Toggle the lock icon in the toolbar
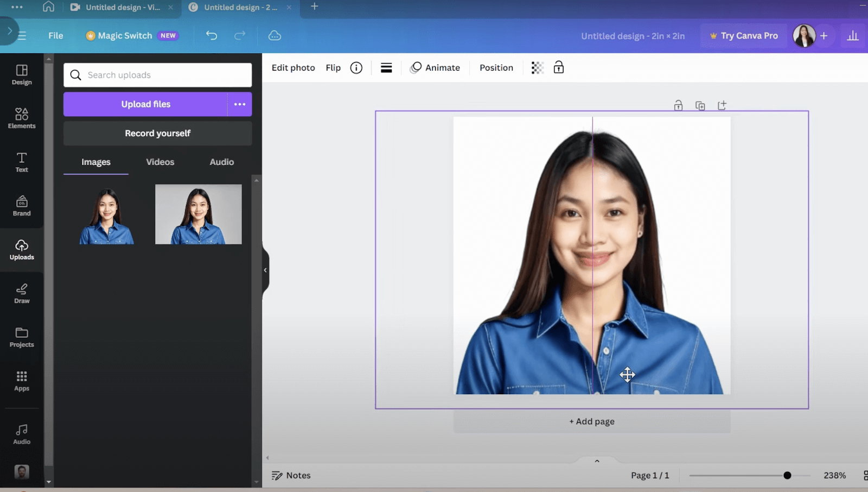 click(559, 68)
